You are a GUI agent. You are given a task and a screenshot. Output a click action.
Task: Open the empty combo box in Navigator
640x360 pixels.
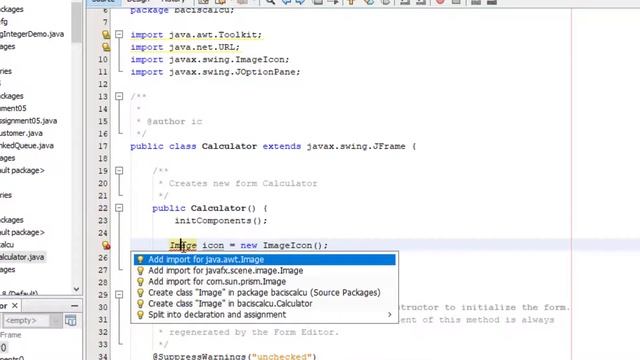[x=31, y=321]
